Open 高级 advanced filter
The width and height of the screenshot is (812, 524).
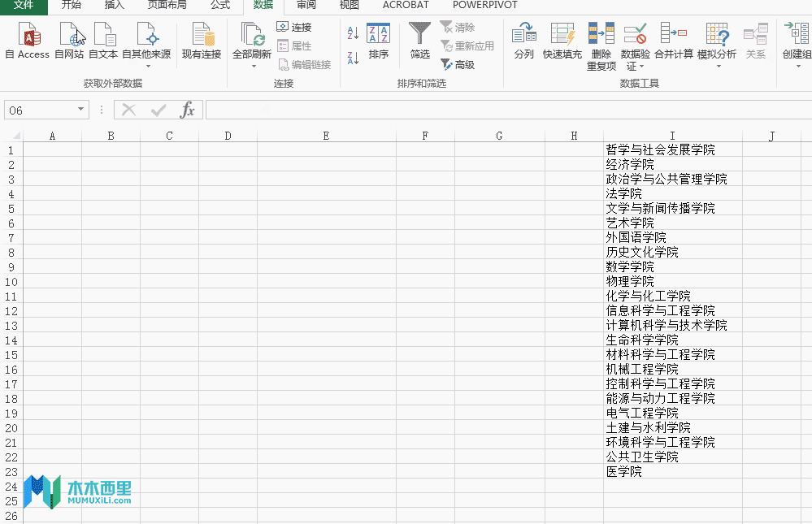pos(458,65)
